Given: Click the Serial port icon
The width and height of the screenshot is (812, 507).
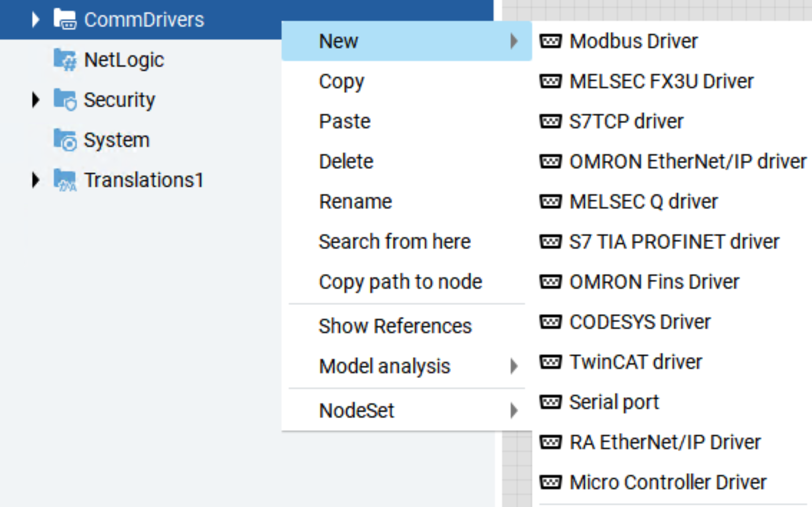Looking at the screenshot, I should pyautogui.click(x=550, y=402).
